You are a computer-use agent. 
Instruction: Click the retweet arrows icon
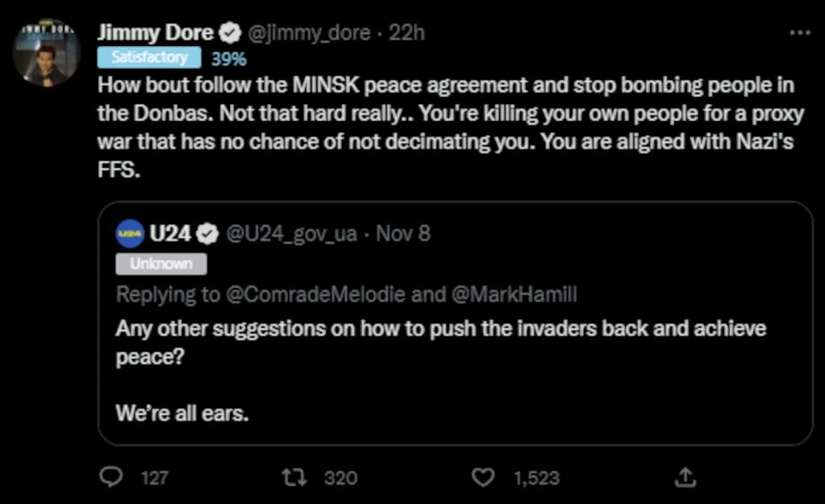pos(294,477)
